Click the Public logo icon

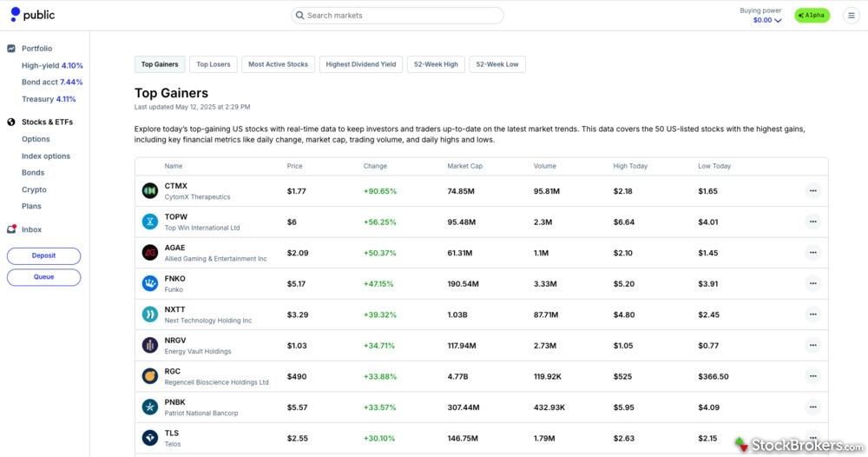(x=15, y=15)
